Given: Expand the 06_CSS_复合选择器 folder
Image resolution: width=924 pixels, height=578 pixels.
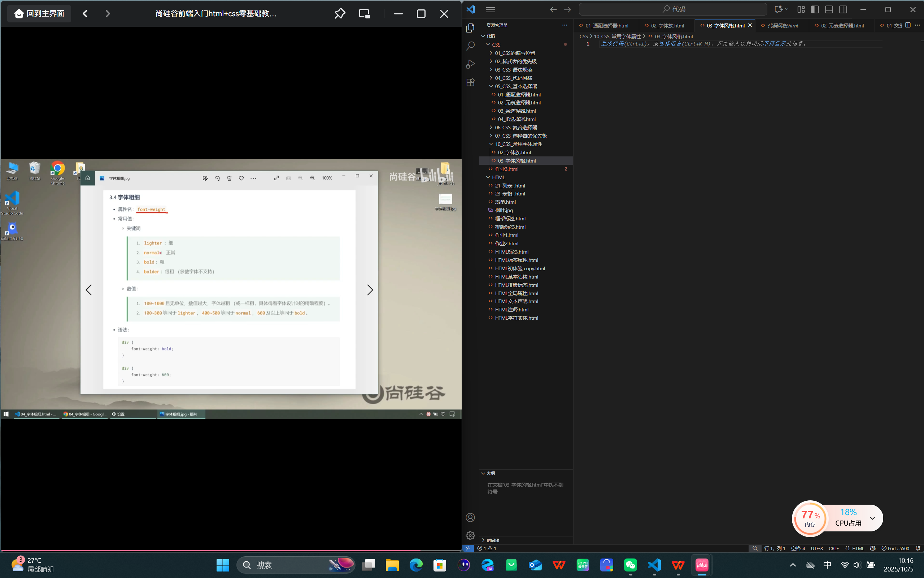Looking at the screenshot, I should coord(516,127).
